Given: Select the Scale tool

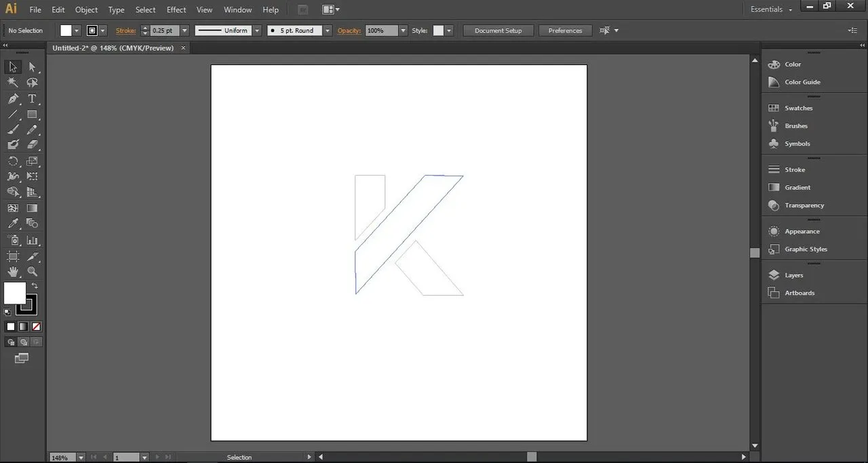Looking at the screenshot, I should 32,161.
